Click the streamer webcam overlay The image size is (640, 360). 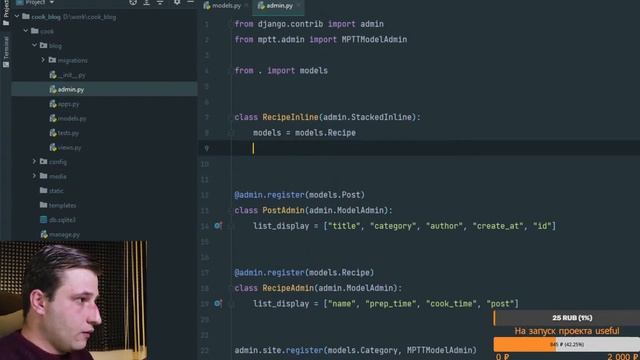(73, 300)
